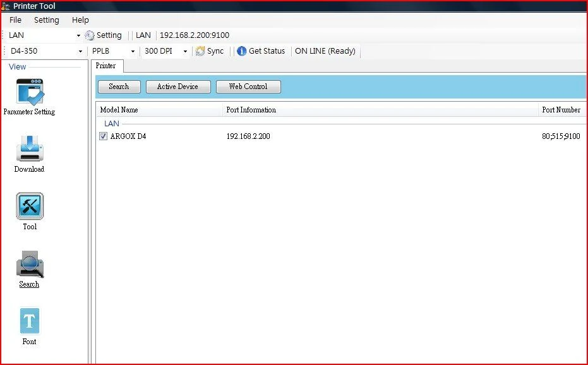Viewport: 588px width, 365px height.
Task: Select the Search magnifier icon in sidebar
Action: [x=30, y=264]
